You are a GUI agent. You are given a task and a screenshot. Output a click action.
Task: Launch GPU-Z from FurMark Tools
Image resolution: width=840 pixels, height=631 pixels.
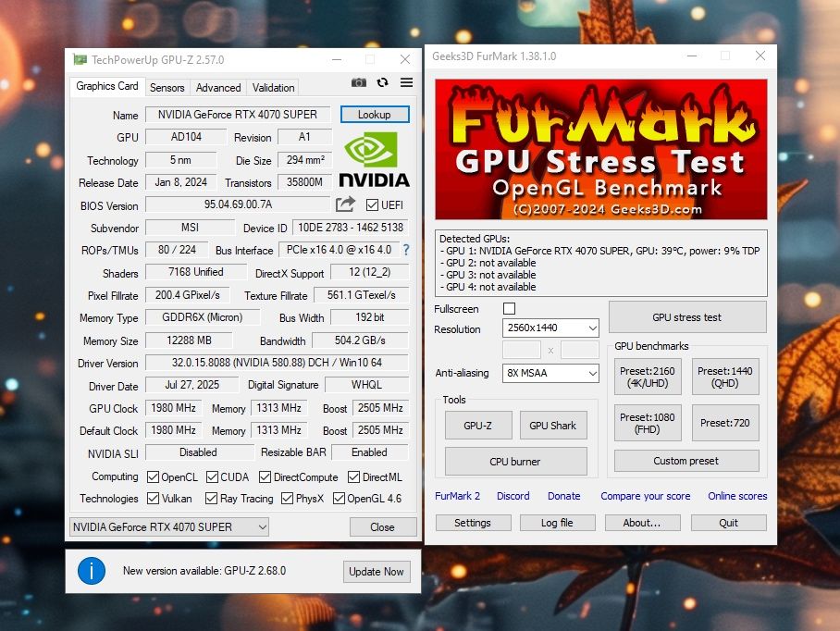coord(478,426)
